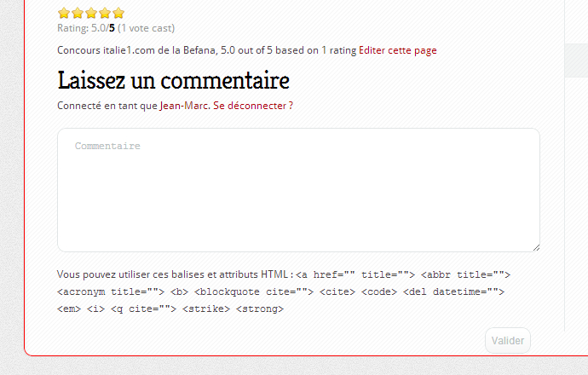
Task: Click the first rating star
Action: coord(63,13)
